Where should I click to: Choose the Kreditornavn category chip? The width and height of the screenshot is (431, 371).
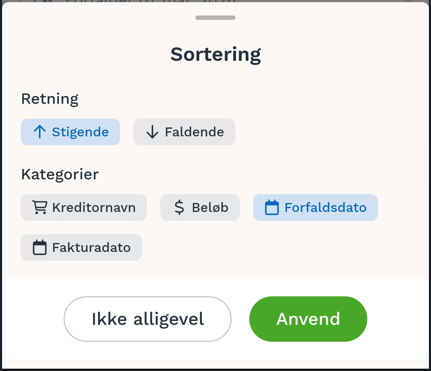point(84,207)
